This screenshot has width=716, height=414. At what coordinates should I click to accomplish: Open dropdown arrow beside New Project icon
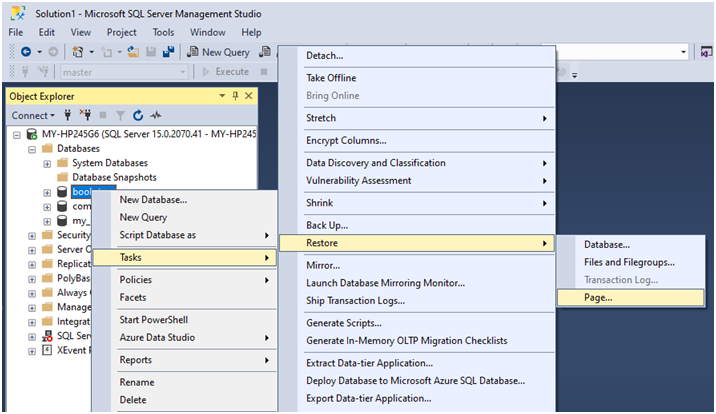coord(91,52)
